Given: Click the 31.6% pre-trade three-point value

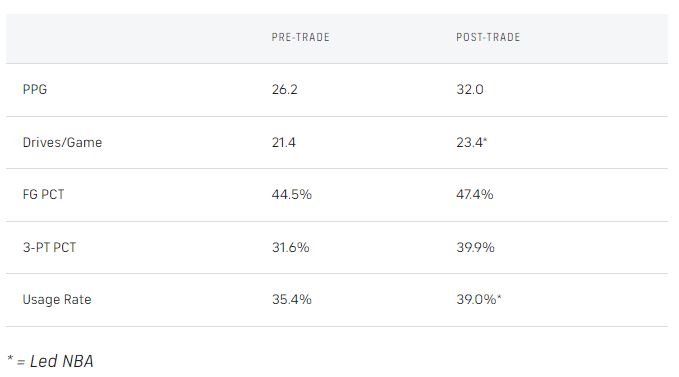Looking at the screenshot, I should click(291, 247).
